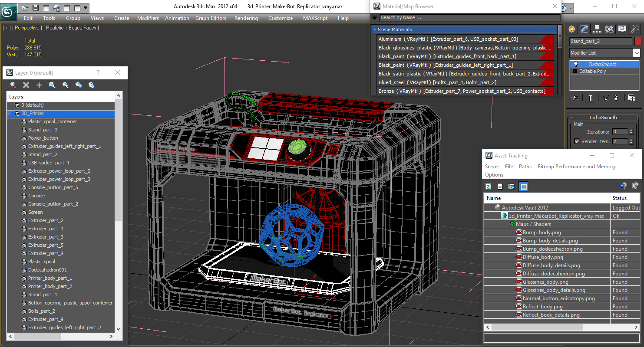The height and width of the screenshot is (347, 644).
Task: Click list view icon in Asset Tracking
Action: click(x=500, y=187)
